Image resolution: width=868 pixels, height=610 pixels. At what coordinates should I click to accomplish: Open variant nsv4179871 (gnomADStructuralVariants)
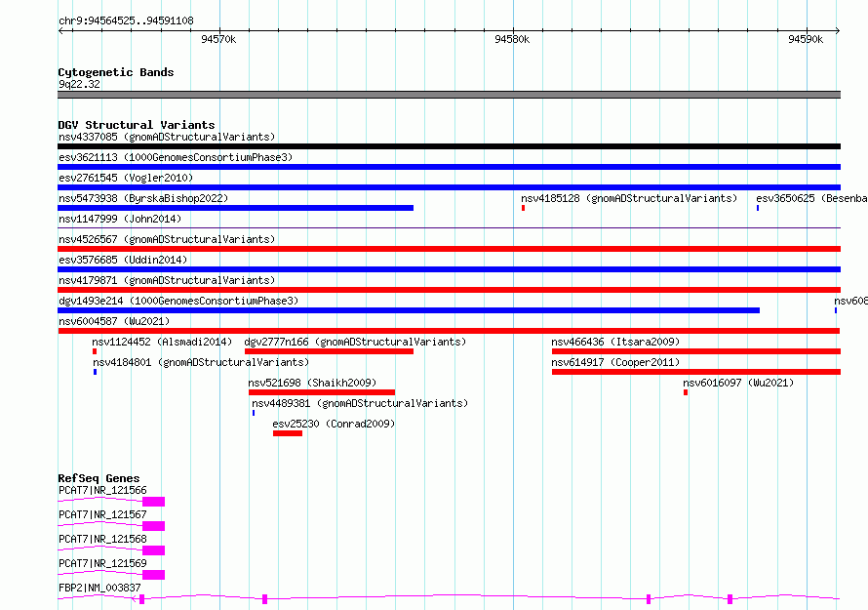coord(167,280)
